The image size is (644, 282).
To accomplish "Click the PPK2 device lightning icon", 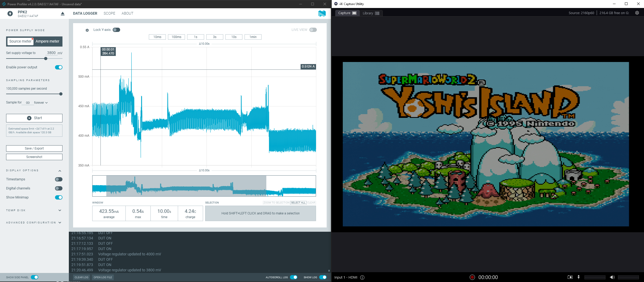I will 10,14.
